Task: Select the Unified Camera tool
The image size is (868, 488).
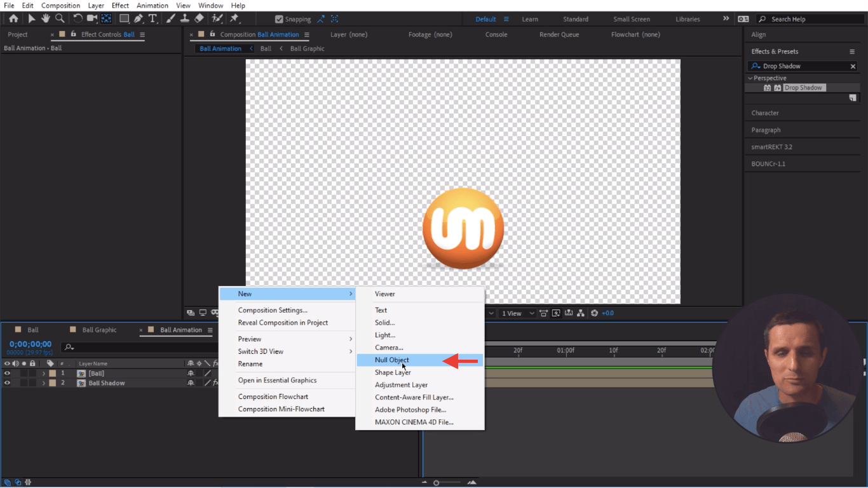Action: (x=92, y=18)
